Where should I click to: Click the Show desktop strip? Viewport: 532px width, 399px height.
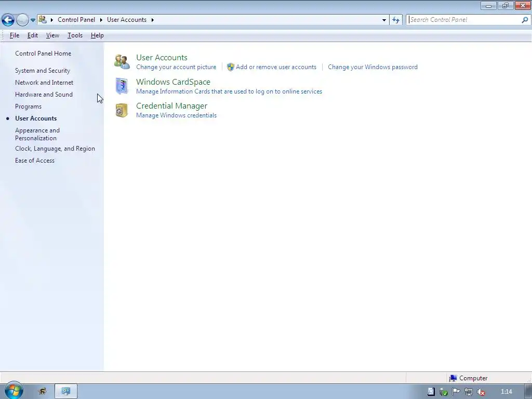528,392
